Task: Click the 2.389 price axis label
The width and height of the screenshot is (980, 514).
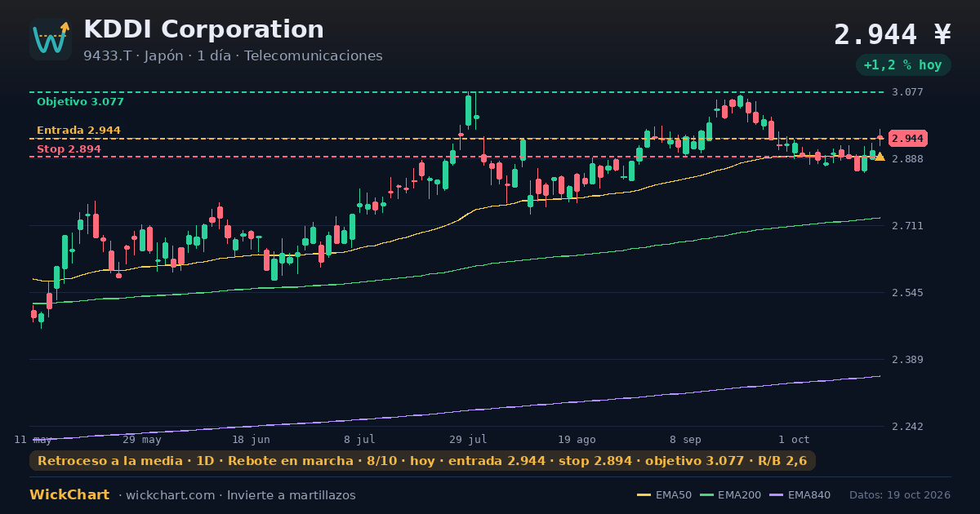Action: point(906,360)
